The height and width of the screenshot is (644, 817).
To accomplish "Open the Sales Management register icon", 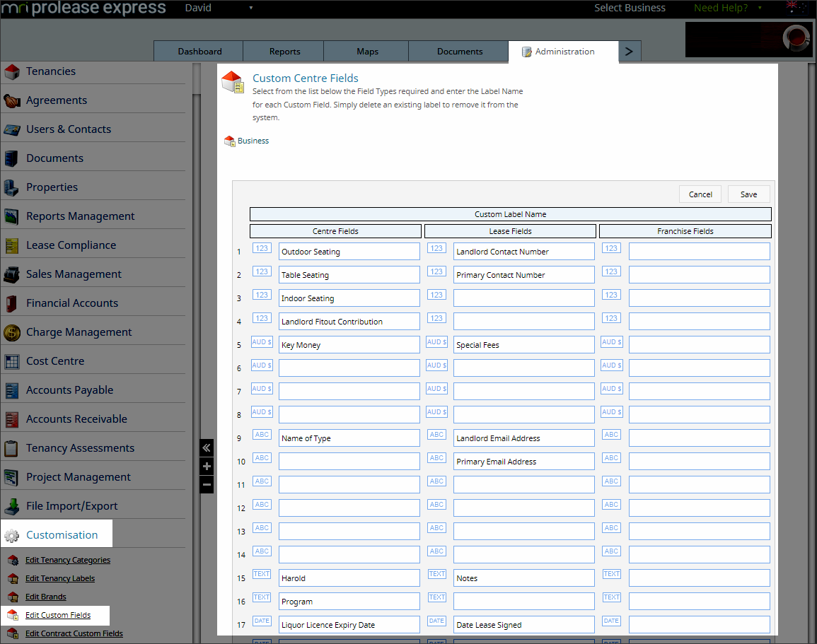I will 12,274.
